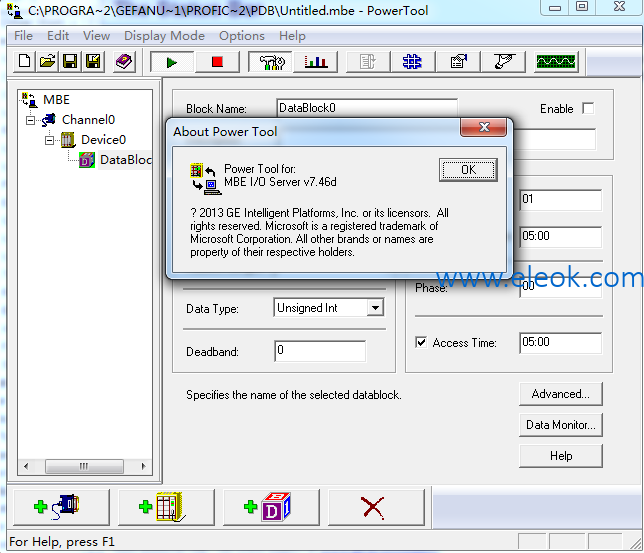The image size is (644, 553).
Task: Click the Help button in the panel
Action: point(561,456)
